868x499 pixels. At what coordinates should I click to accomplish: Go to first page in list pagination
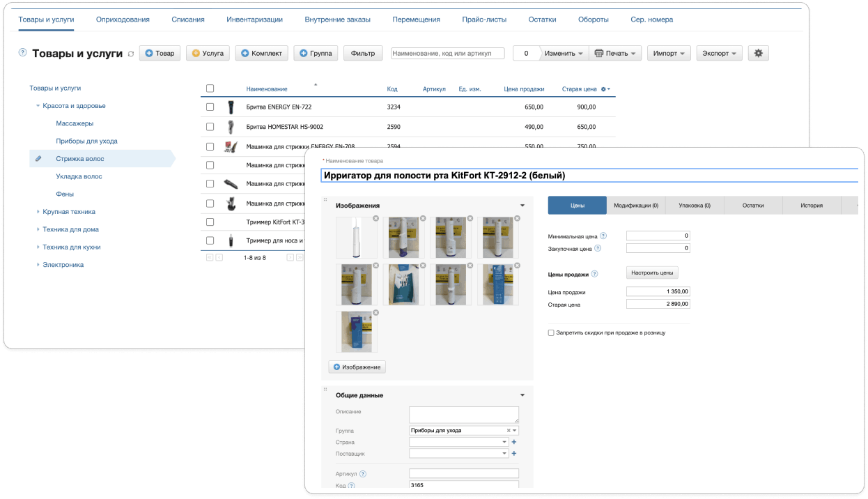click(x=210, y=257)
